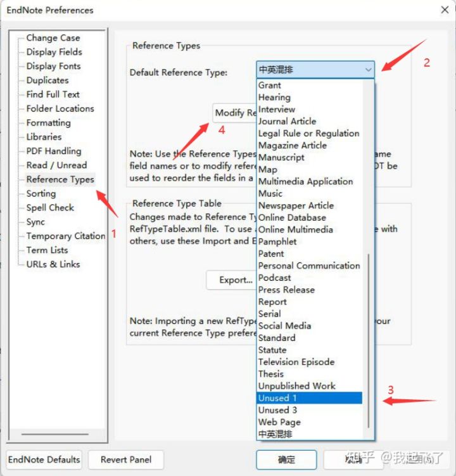Select the highlighted Unused 1 entry
The width and height of the screenshot is (456, 476).
point(310,398)
